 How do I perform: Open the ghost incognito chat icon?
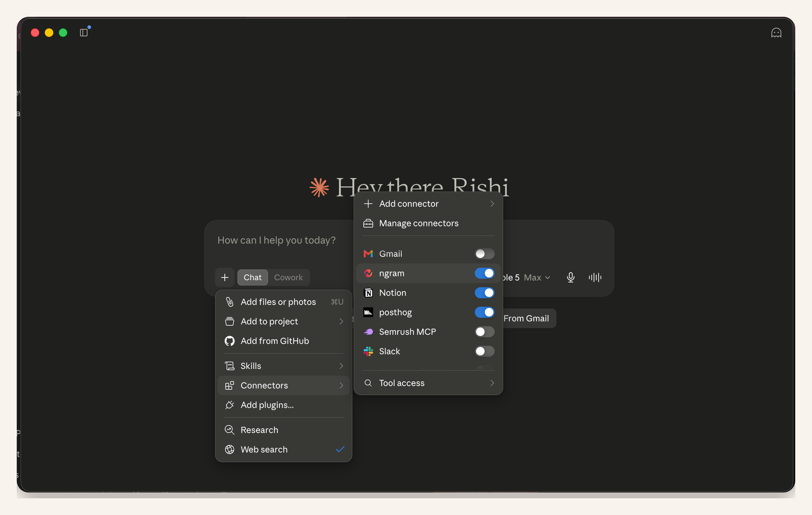click(776, 33)
